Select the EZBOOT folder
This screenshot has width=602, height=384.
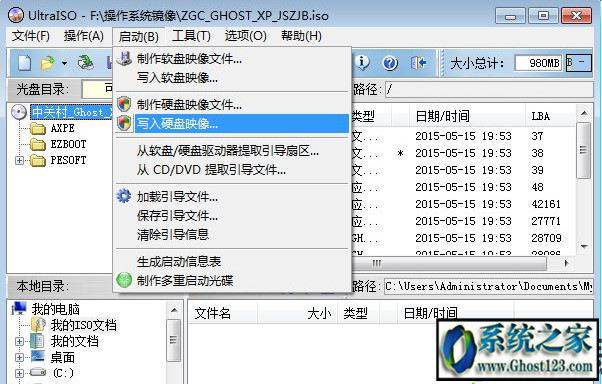(x=68, y=144)
